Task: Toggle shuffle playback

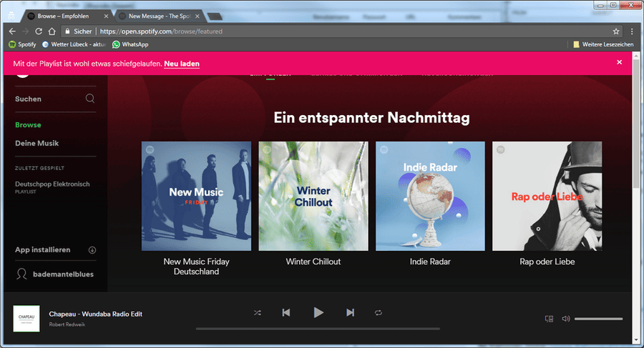Action: 258,313
